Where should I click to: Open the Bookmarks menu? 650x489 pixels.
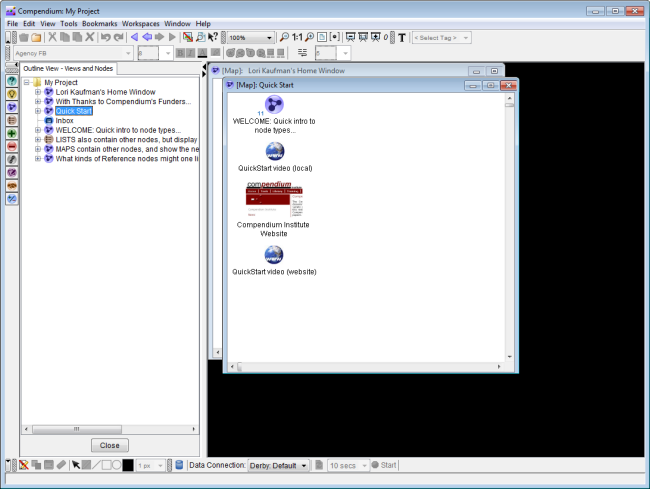(99, 24)
